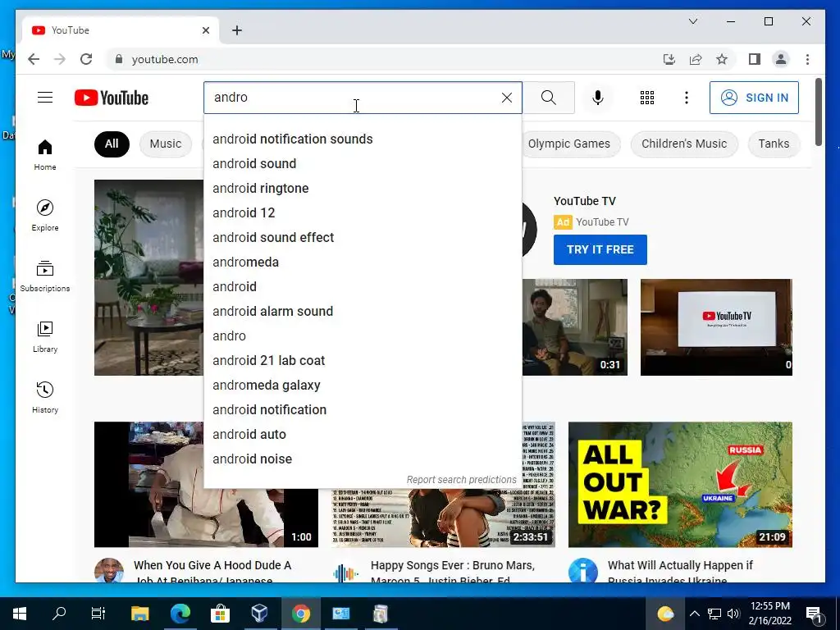Start voice search with the microphone
The width and height of the screenshot is (840, 630).
coord(598,98)
